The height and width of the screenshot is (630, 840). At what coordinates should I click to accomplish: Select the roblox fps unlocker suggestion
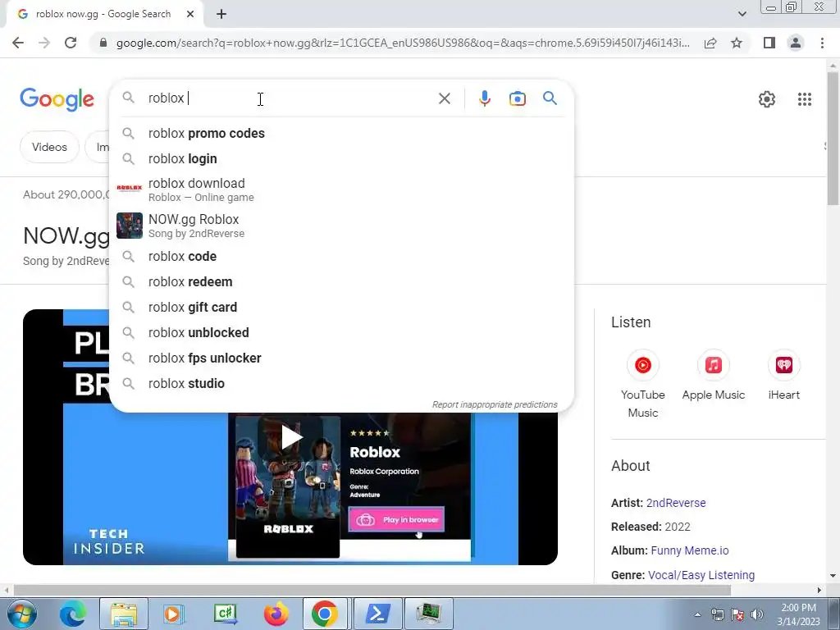(341, 358)
